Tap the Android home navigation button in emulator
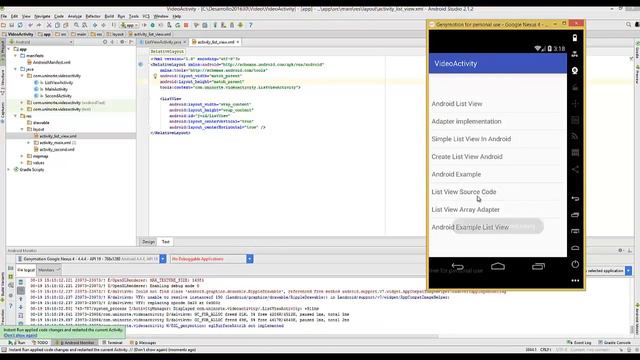Image resolution: width=640 pixels, height=360 pixels. coord(498,267)
